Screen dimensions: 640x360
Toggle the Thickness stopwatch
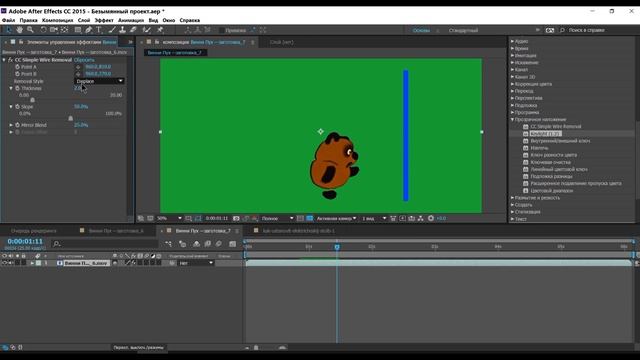pos(17,88)
